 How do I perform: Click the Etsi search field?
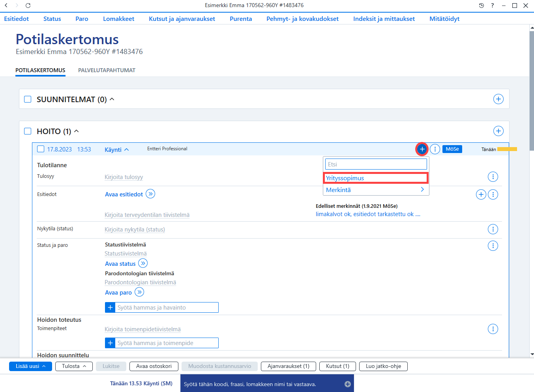(x=376, y=164)
